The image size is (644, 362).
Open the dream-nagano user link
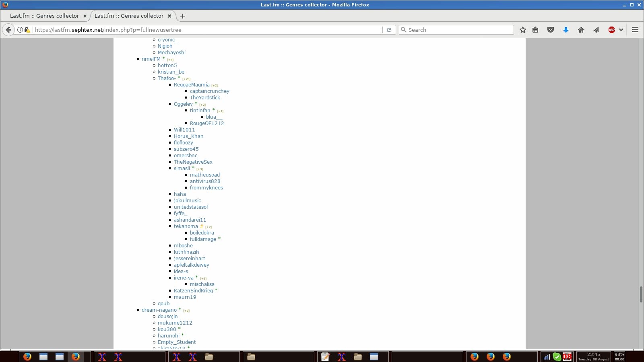(x=159, y=310)
